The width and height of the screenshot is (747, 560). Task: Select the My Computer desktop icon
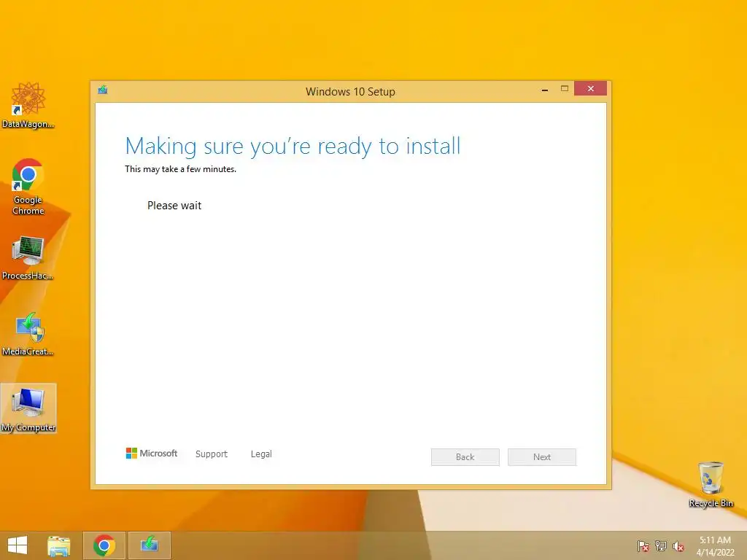(28, 408)
